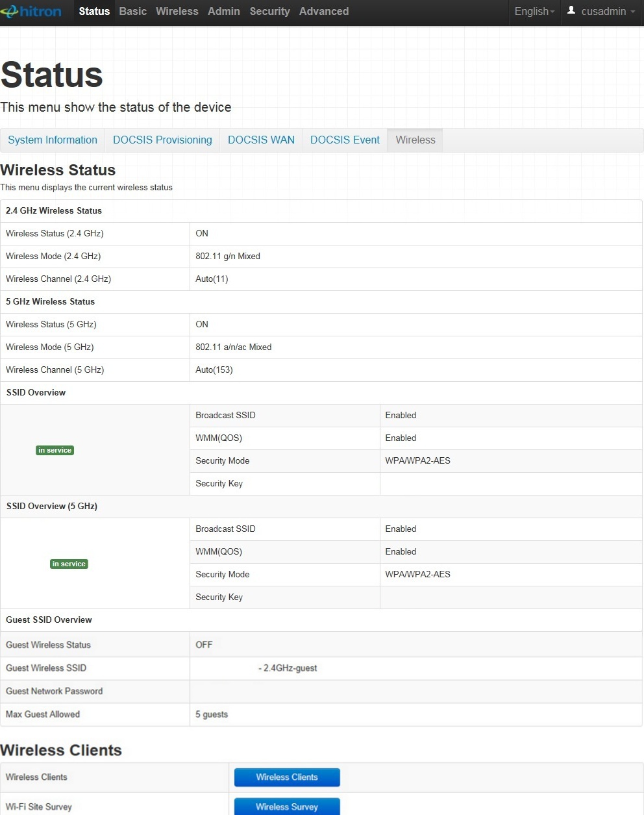Expand the cusadmin account dropdown caret
This screenshot has height=815, width=644.
tap(633, 12)
